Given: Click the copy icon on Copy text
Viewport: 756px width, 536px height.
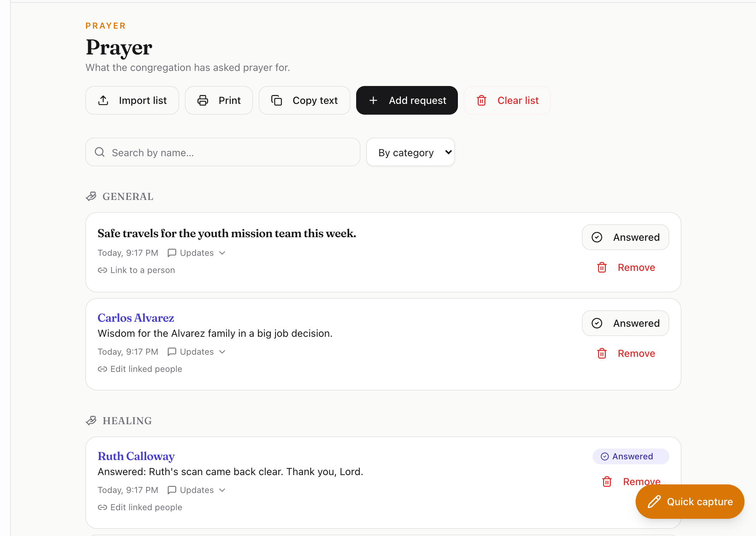Looking at the screenshot, I should point(277,100).
